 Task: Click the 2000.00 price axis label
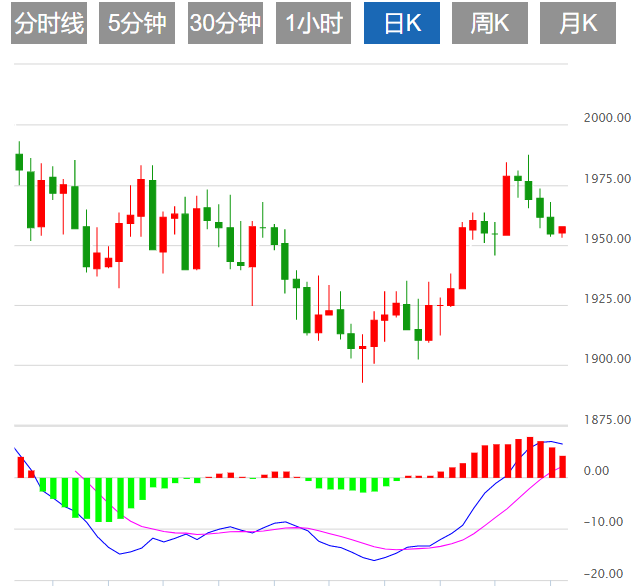[x=607, y=118]
